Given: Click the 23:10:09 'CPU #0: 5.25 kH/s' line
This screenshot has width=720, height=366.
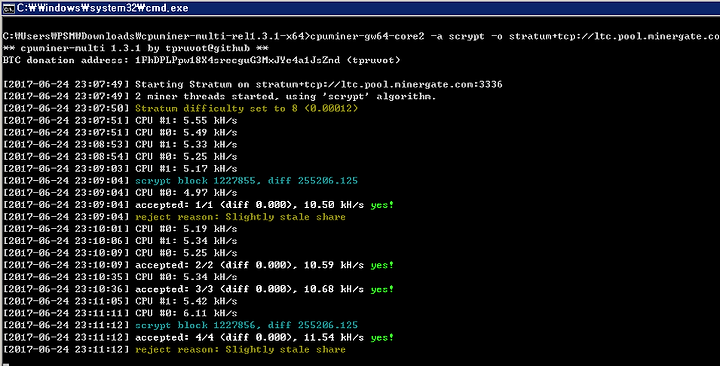Looking at the screenshot, I should 120,253.
